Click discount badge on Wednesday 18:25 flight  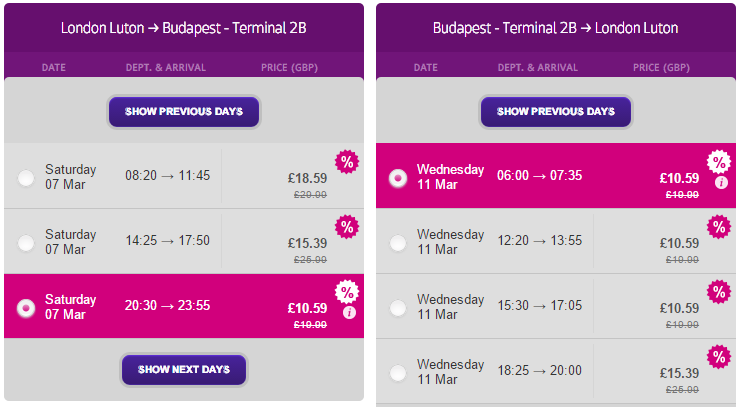click(719, 357)
